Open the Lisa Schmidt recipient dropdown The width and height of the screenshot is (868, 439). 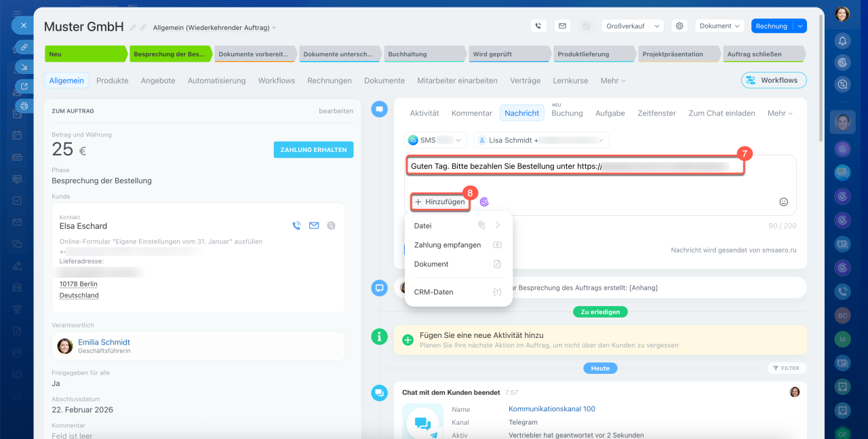540,140
